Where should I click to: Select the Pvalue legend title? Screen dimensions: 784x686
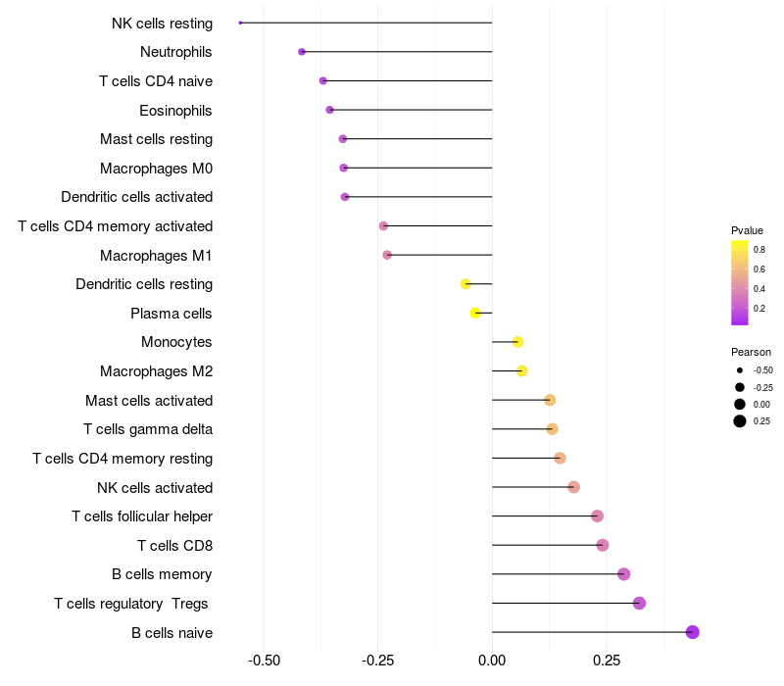coord(747,230)
